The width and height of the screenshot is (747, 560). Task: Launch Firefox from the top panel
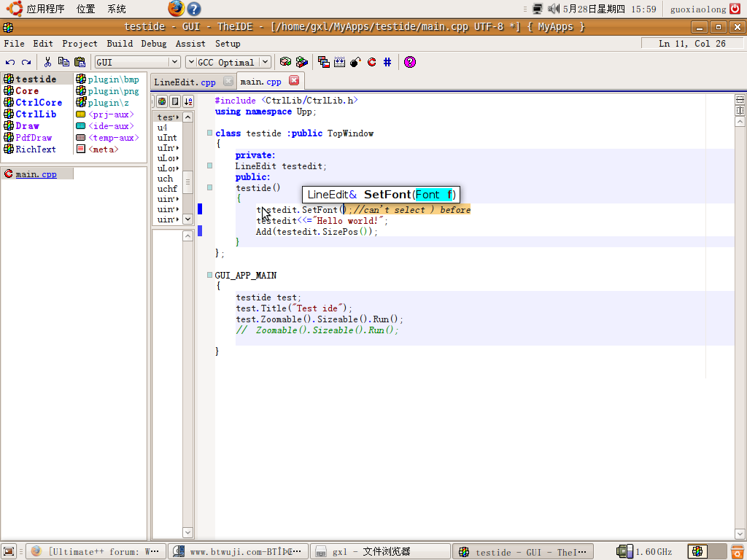click(176, 9)
